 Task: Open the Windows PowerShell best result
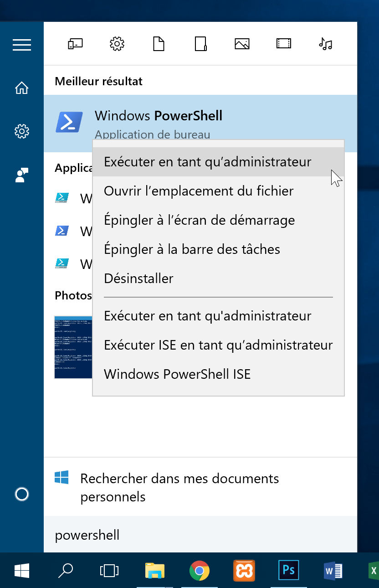[200, 123]
